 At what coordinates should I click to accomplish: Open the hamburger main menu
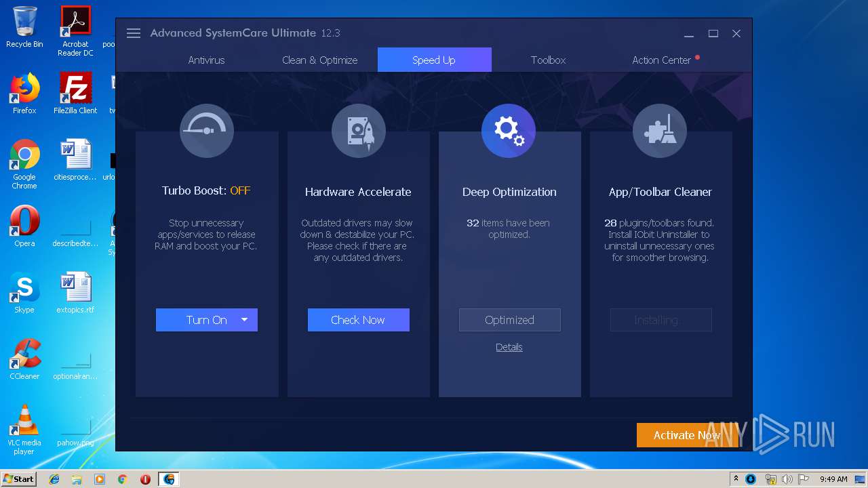pos(134,33)
